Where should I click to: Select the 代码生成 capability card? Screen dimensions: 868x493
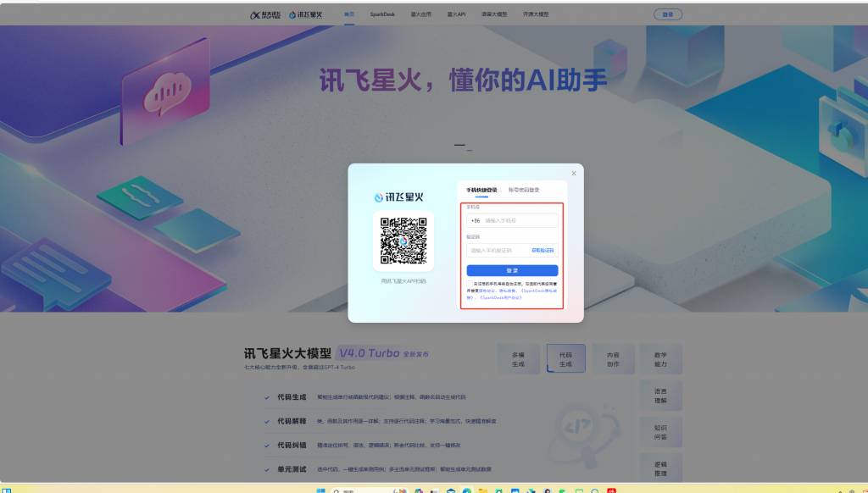click(565, 359)
